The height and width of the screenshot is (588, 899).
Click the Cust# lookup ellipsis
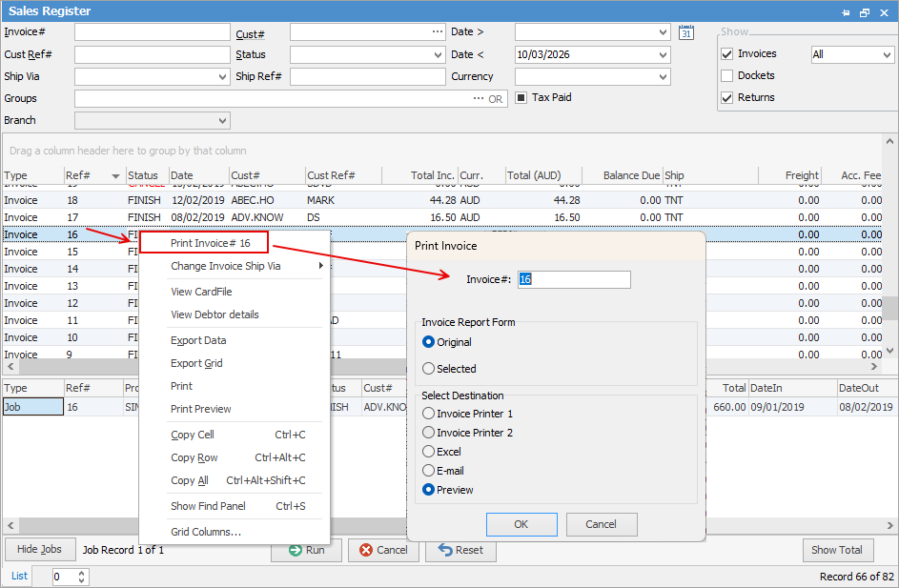(438, 32)
